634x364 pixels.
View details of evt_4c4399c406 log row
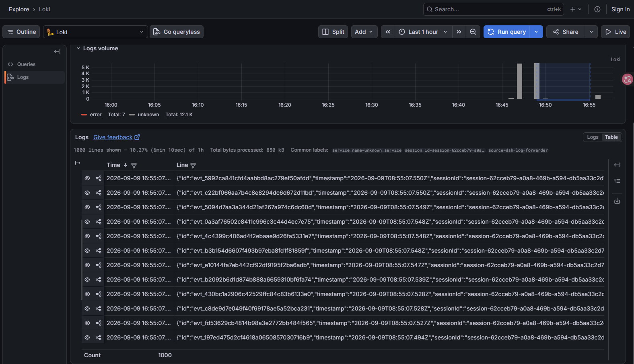click(87, 236)
